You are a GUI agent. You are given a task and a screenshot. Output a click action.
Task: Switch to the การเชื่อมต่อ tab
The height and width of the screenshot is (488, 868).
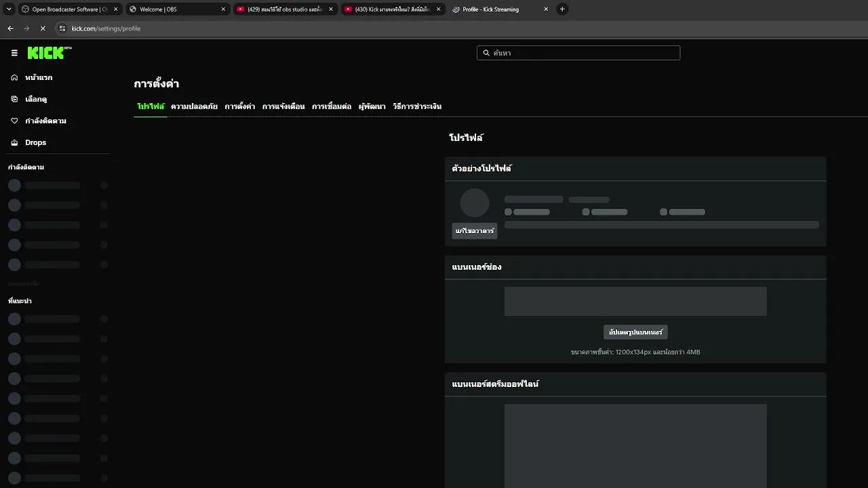coord(332,106)
